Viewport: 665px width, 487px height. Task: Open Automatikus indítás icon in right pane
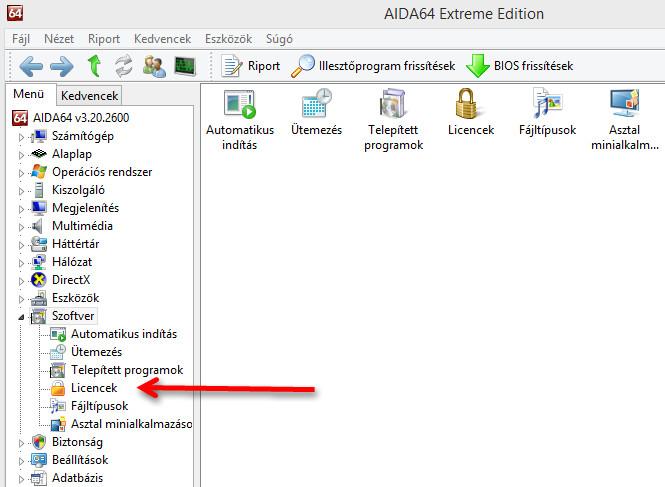coord(240,120)
